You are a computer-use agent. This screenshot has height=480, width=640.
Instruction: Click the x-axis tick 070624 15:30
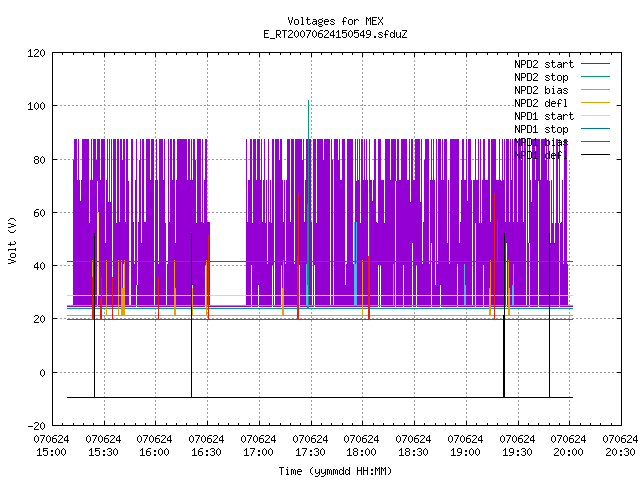tap(103, 446)
